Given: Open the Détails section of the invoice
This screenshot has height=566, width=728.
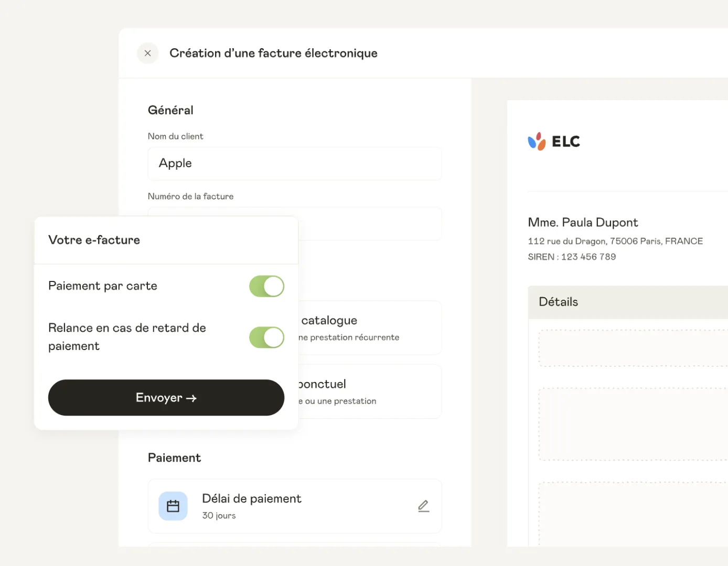Looking at the screenshot, I should (558, 302).
